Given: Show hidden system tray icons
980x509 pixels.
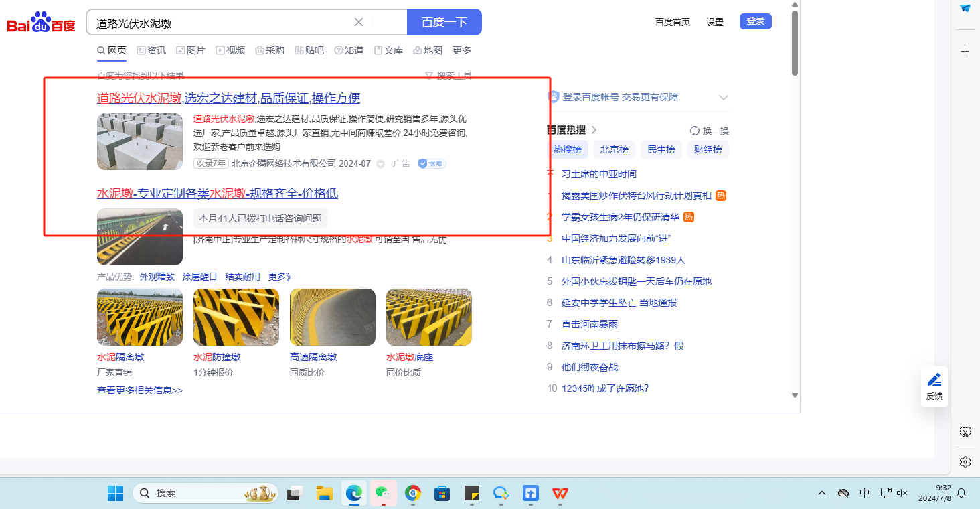Looking at the screenshot, I should [822, 494].
